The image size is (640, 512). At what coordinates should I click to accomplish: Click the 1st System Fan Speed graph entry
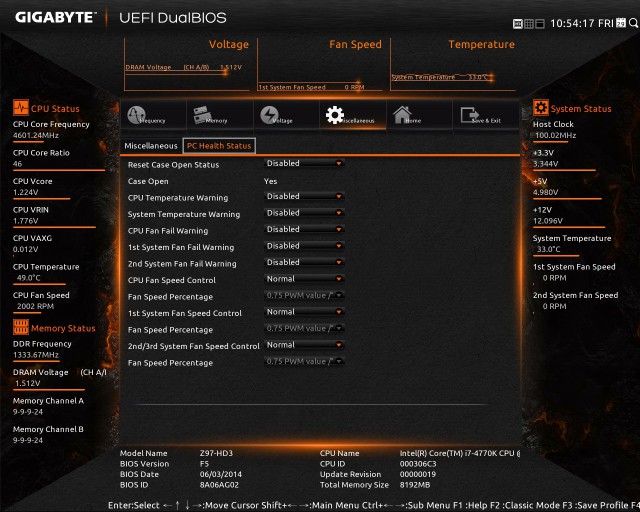point(311,87)
